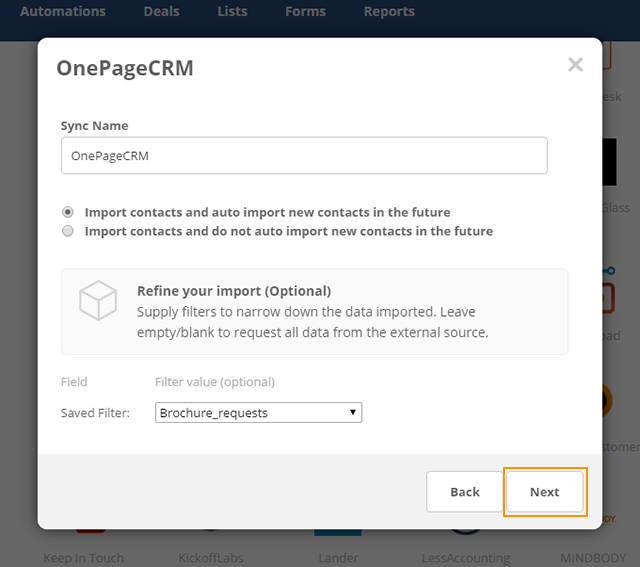Select do not auto import contacts option
The image size is (640, 567).
[x=68, y=231]
